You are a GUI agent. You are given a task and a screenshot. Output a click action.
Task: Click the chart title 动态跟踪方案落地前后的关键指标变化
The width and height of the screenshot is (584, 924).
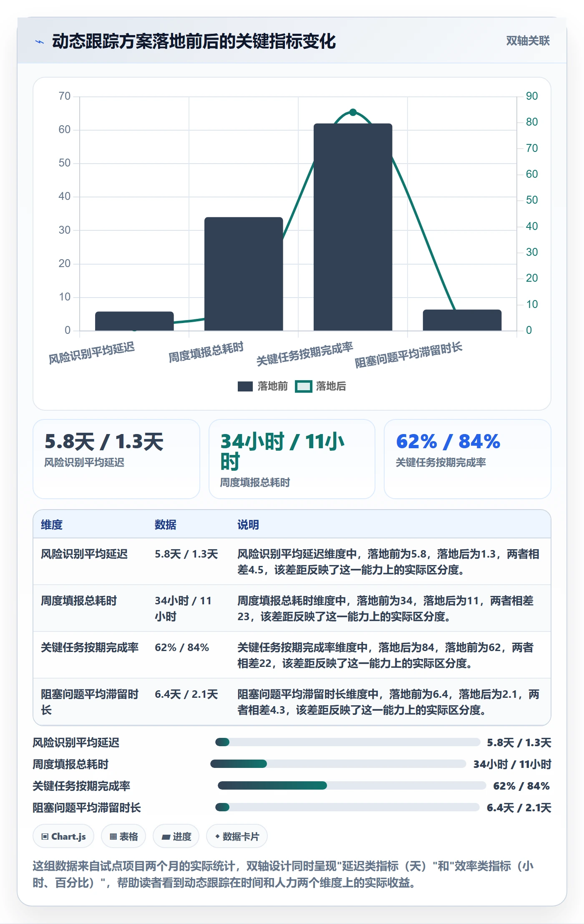pyautogui.click(x=194, y=41)
